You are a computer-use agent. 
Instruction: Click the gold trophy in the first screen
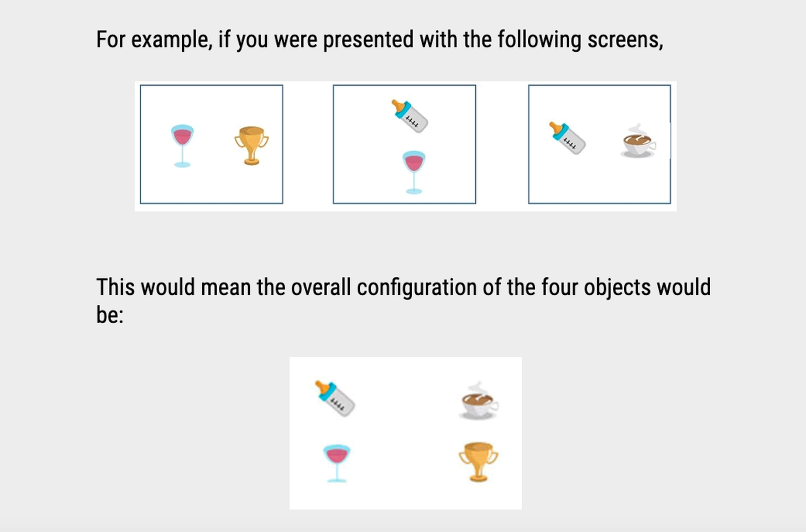(x=251, y=146)
